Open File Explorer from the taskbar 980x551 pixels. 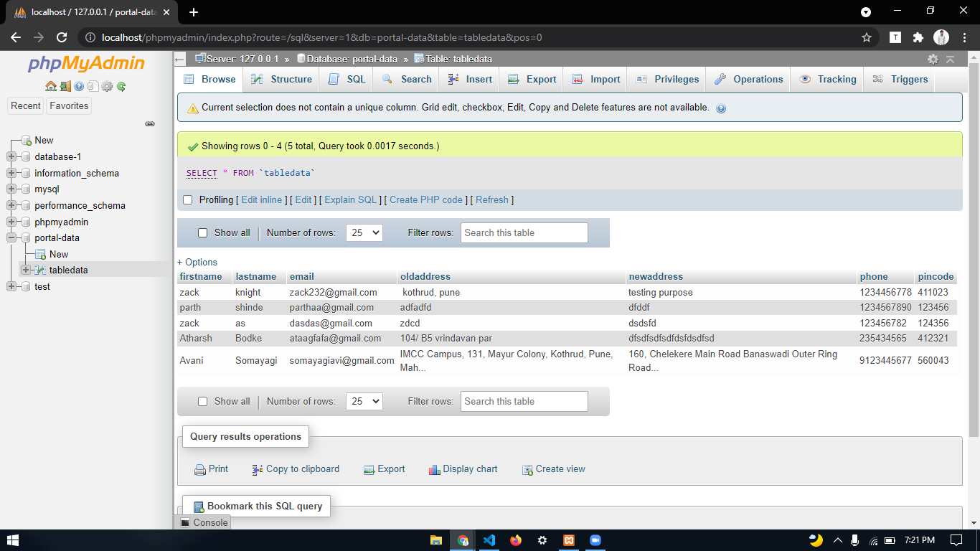coord(436,540)
